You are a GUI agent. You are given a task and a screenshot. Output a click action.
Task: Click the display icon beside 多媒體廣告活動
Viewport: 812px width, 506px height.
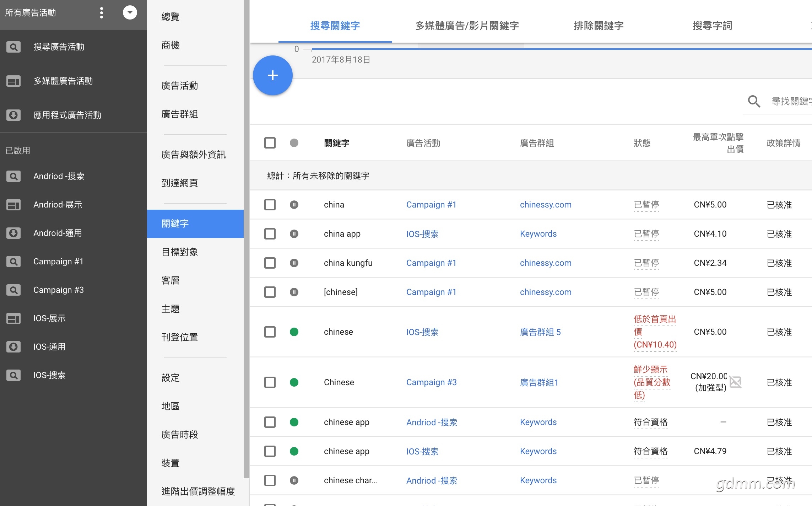[x=13, y=81]
